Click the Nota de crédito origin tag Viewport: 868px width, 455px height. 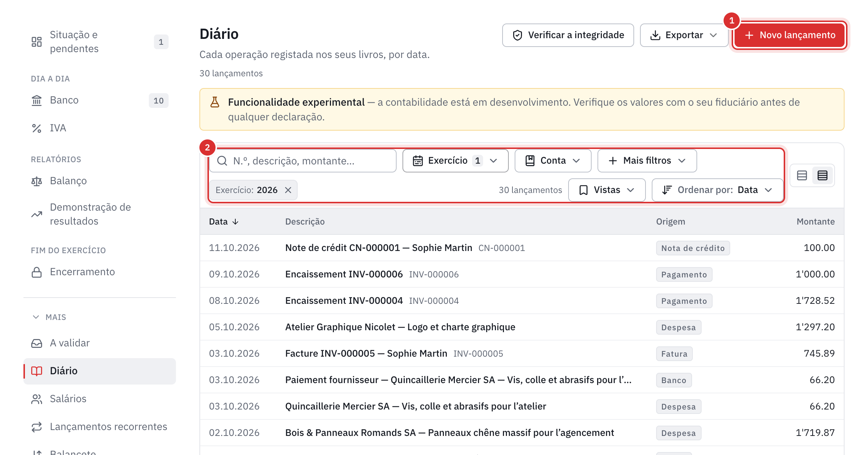point(693,248)
